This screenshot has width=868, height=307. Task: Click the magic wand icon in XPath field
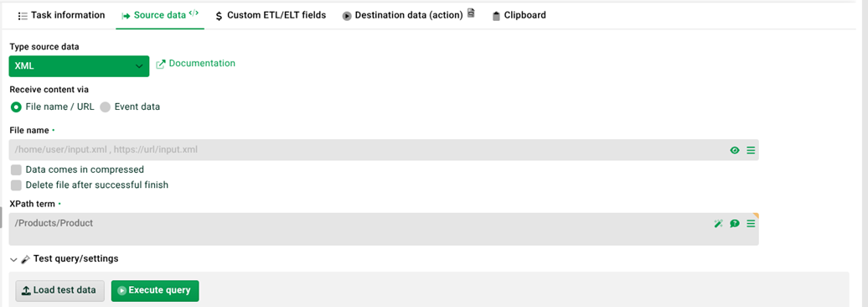click(719, 223)
